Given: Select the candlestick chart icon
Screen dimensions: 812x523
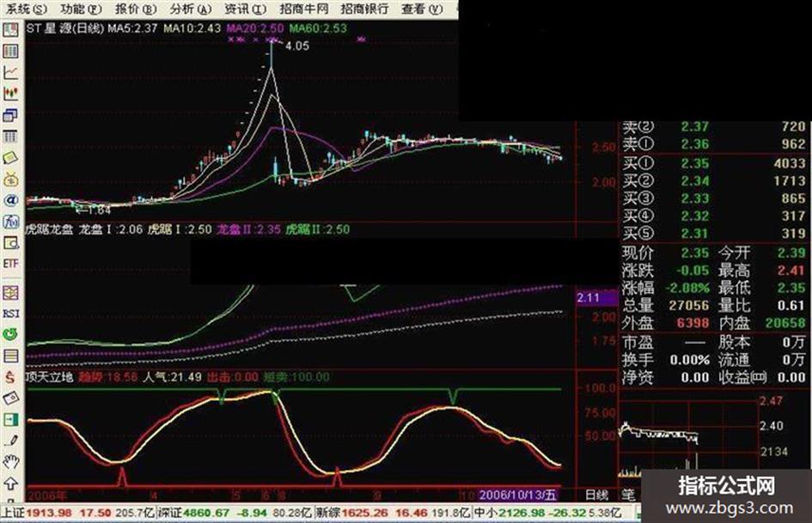Looking at the screenshot, I should click(11, 94).
